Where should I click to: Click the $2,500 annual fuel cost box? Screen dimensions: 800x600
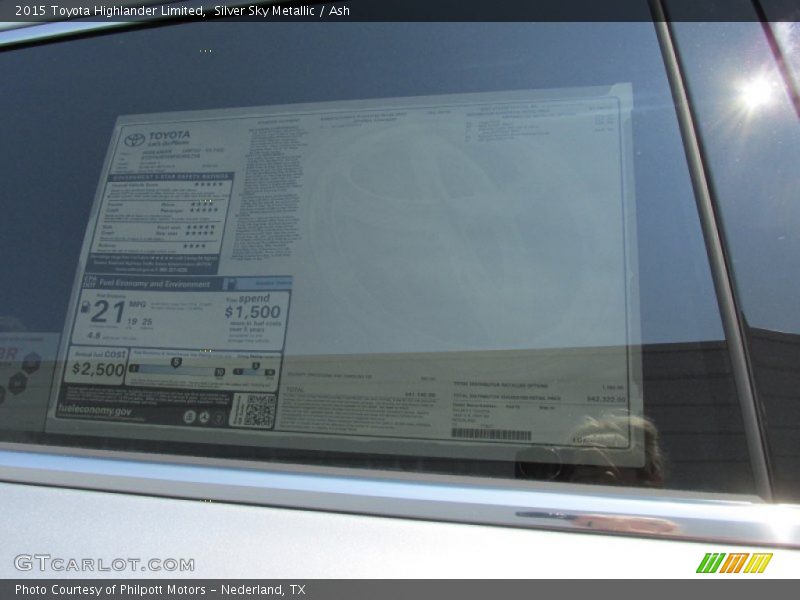97,368
